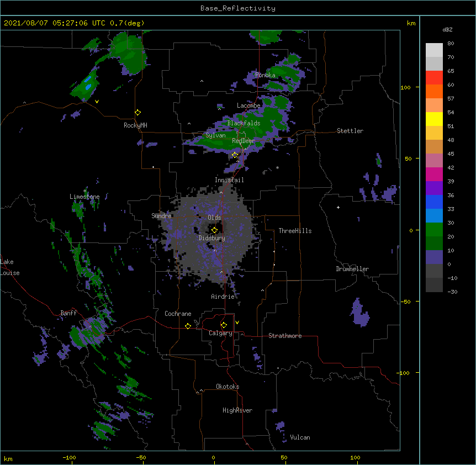Click the Lacombe town label

pyautogui.click(x=248, y=105)
